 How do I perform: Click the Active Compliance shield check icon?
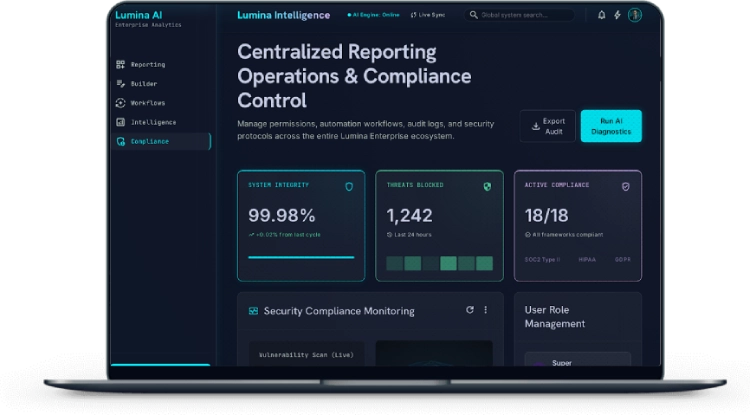[625, 187]
